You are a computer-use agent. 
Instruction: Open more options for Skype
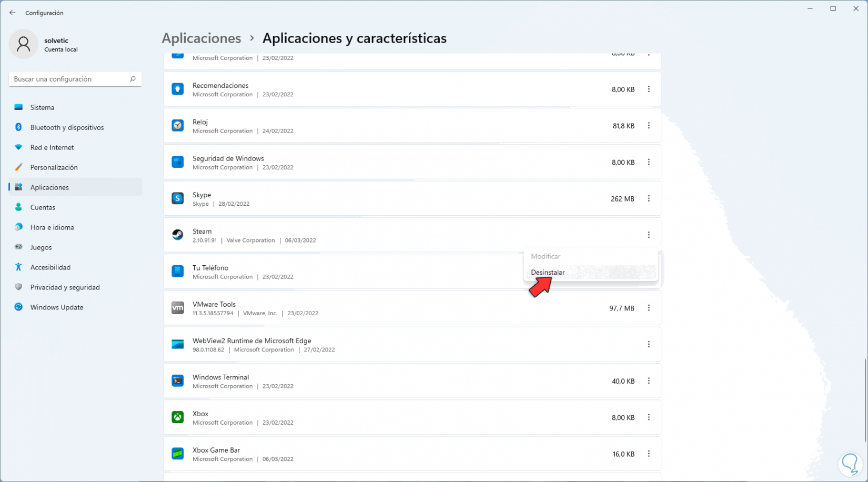point(649,198)
